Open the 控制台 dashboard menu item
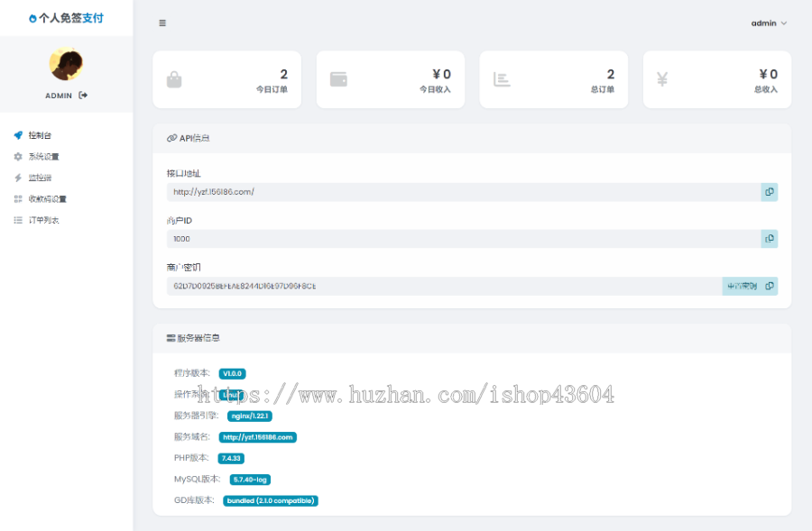812x531 pixels. (x=40, y=135)
